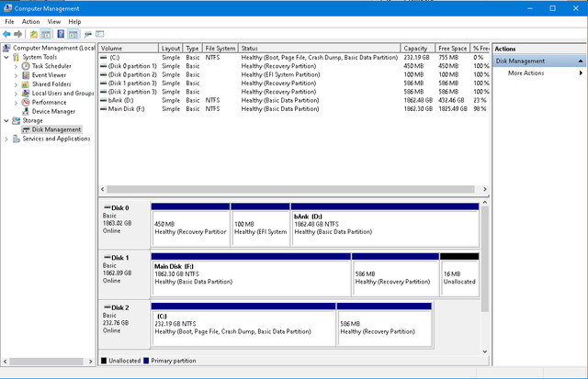Open the Action menu

(30, 22)
